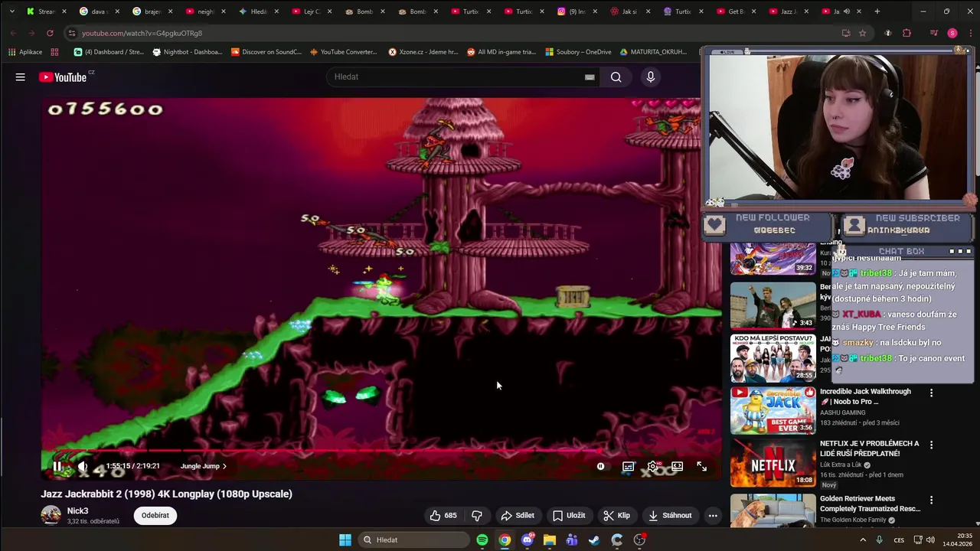Pause the video playback

pyautogui.click(x=57, y=466)
